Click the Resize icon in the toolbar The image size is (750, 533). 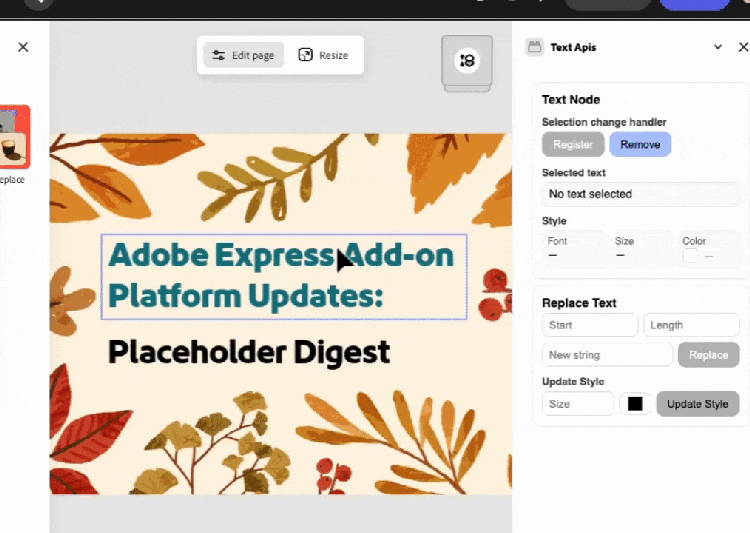306,55
